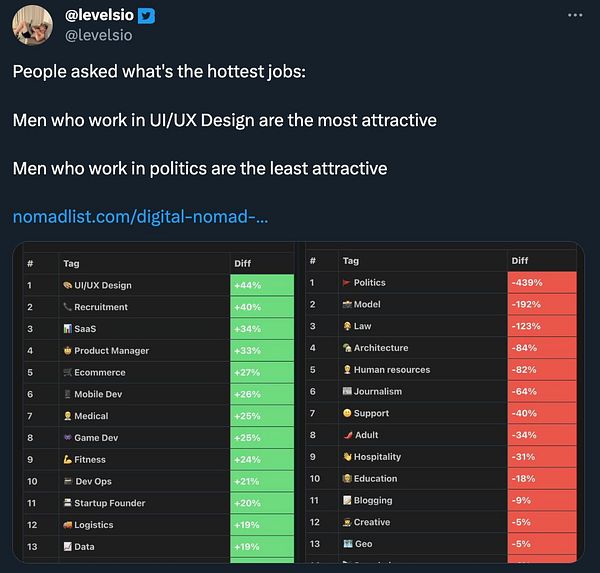Select the Startup Founder tag

click(x=109, y=503)
